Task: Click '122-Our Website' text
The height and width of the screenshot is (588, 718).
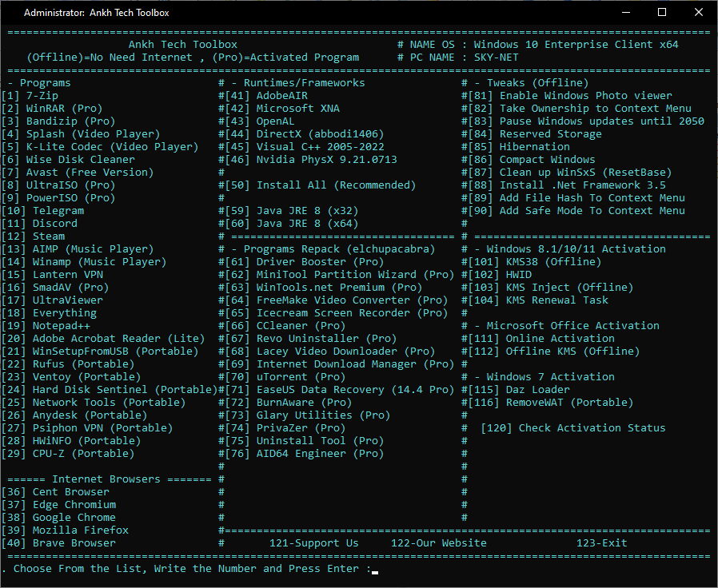Action: point(439,543)
